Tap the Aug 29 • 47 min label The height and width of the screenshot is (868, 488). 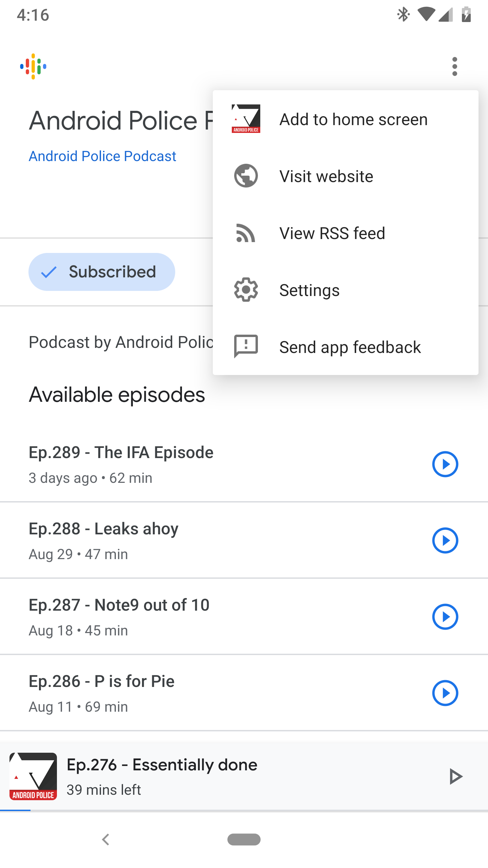point(78,554)
